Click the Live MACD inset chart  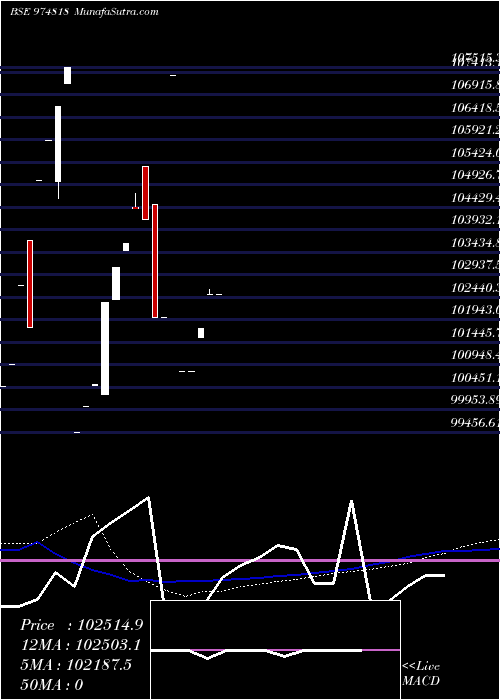click(275, 650)
